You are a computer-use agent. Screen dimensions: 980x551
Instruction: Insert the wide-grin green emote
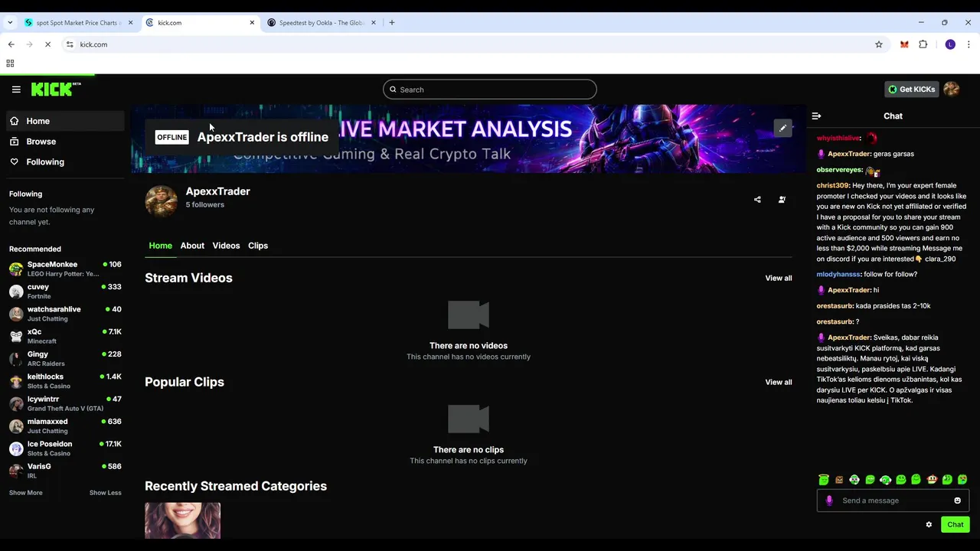coord(870,480)
